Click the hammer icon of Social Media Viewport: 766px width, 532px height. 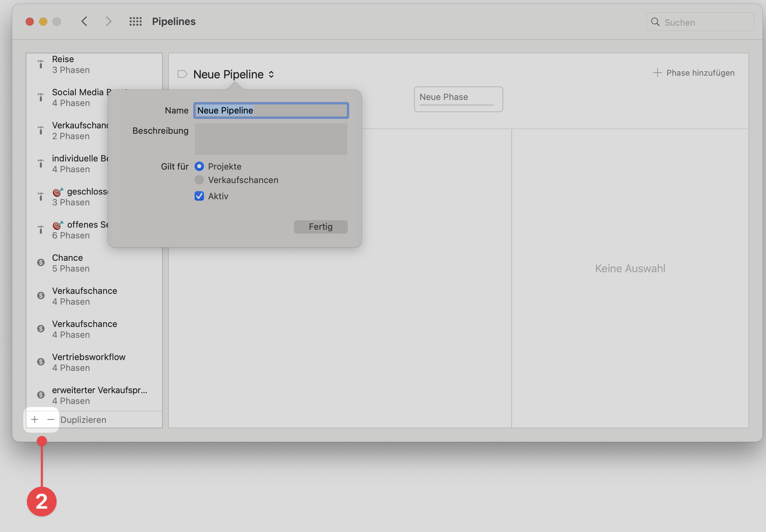tap(41, 97)
